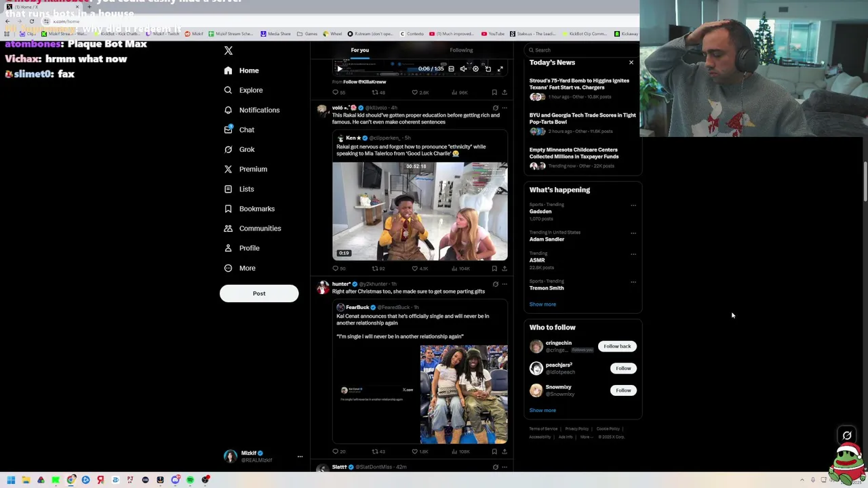This screenshot has height=488, width=868.
Task: Unmute the top video
Action: coord(463,68)
